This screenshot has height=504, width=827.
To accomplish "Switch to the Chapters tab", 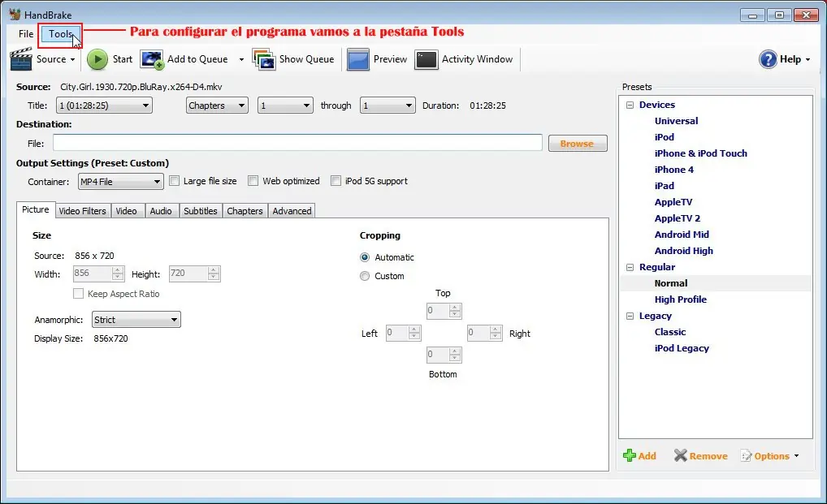I will click(245, 211).
